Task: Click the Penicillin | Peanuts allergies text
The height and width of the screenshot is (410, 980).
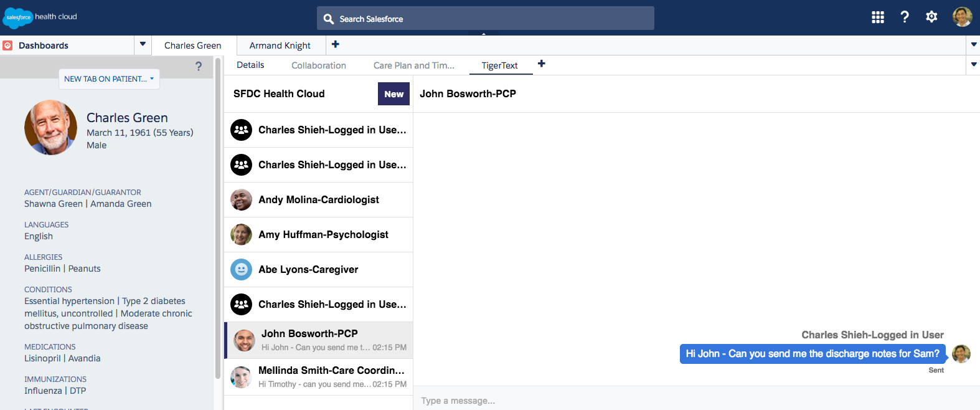Action: (62, 269)
